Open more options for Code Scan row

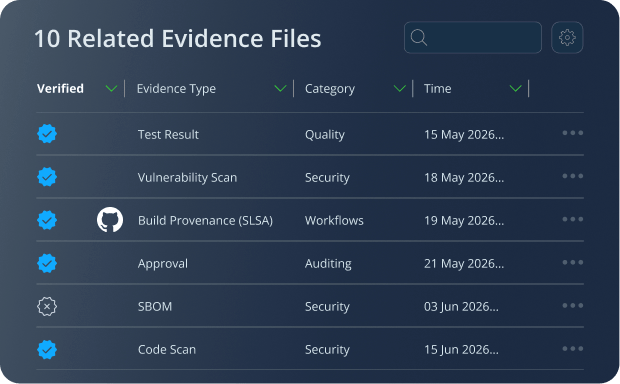point(573,348)
